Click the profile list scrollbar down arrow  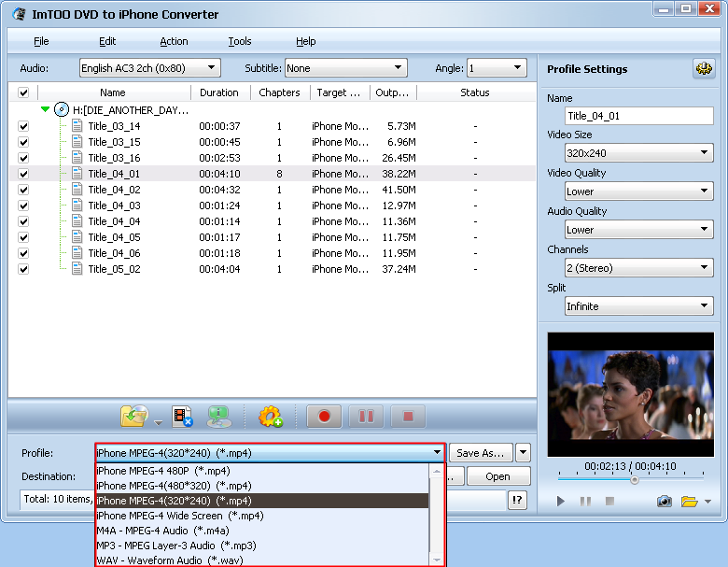pos(437,560)
